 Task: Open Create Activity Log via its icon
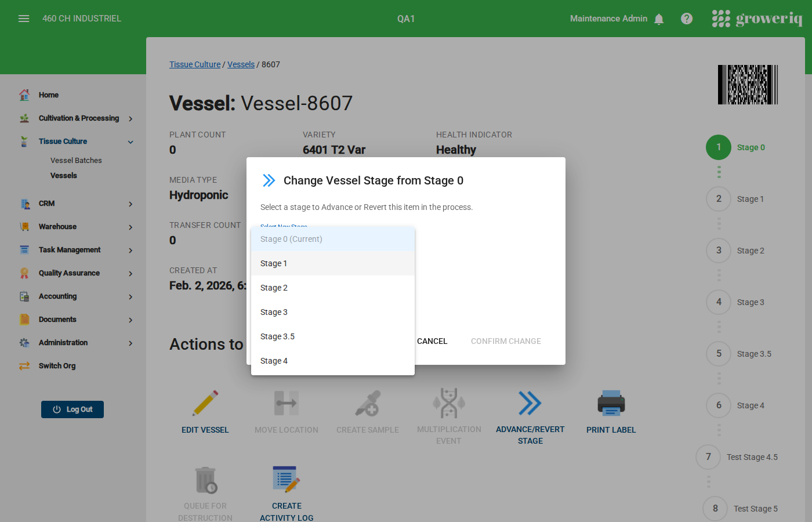pyautogui.click(x=287, y=478)
